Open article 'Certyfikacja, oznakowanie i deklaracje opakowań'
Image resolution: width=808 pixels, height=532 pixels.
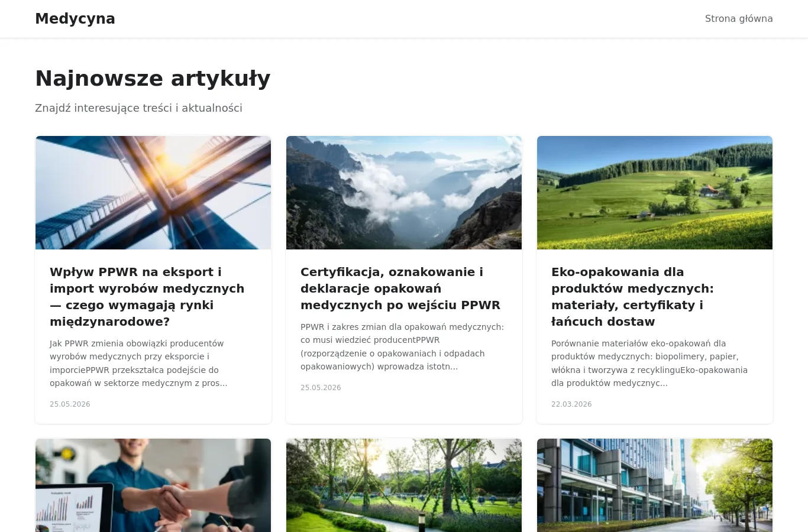click(x=400, y=288)
